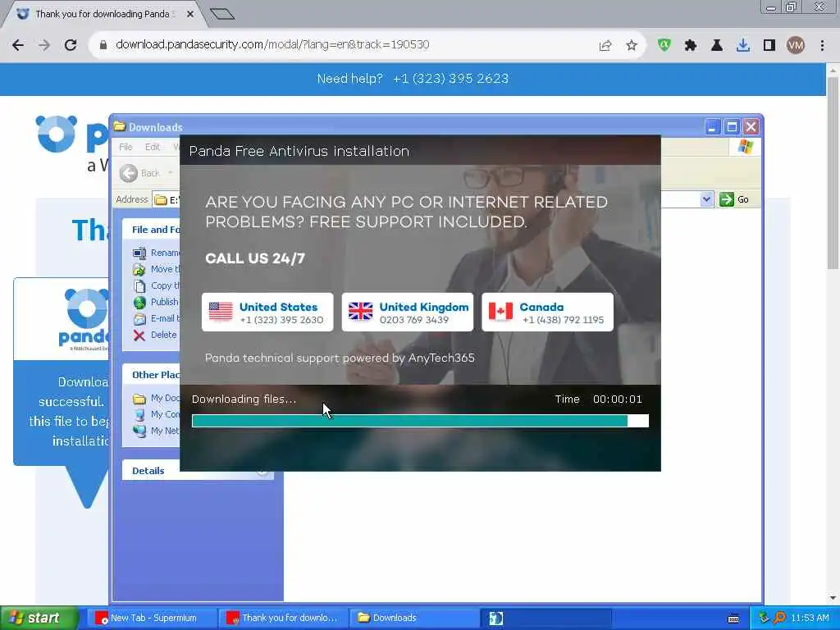Open the Extensions puzzle icon
This screenshot has width=840, height=630.
[691, 46]
